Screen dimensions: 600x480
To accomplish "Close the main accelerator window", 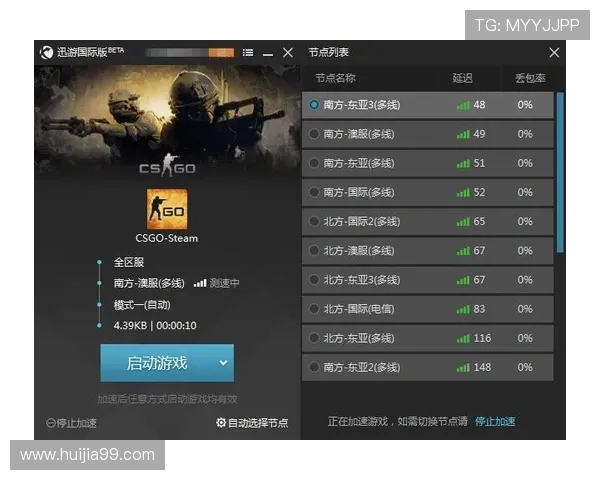I will coord(288,52).
